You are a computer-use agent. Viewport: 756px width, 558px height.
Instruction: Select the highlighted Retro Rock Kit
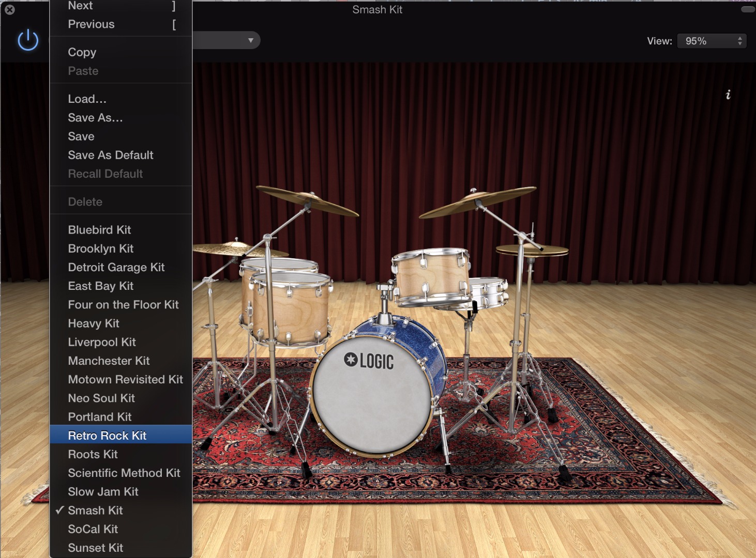pos(121,436)
